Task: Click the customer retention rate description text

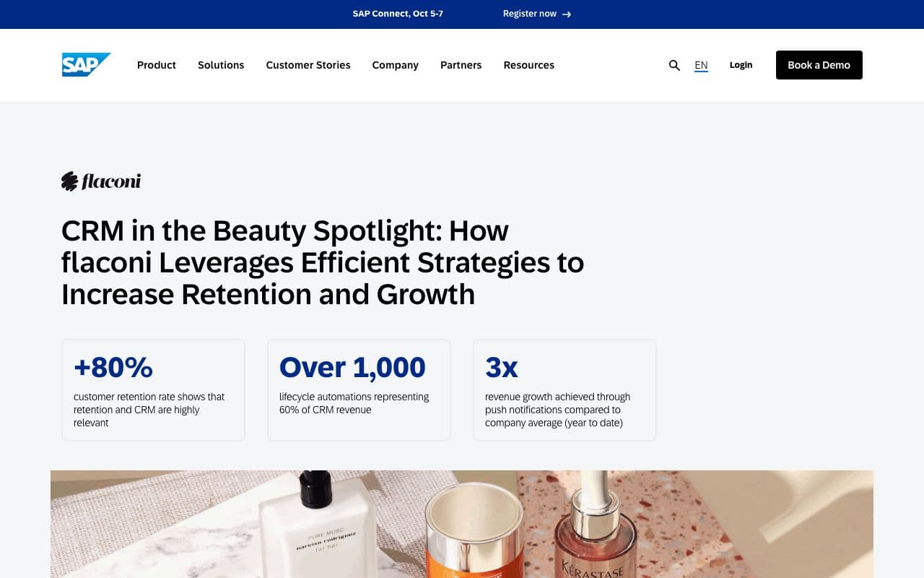Action: click(149, 410)
